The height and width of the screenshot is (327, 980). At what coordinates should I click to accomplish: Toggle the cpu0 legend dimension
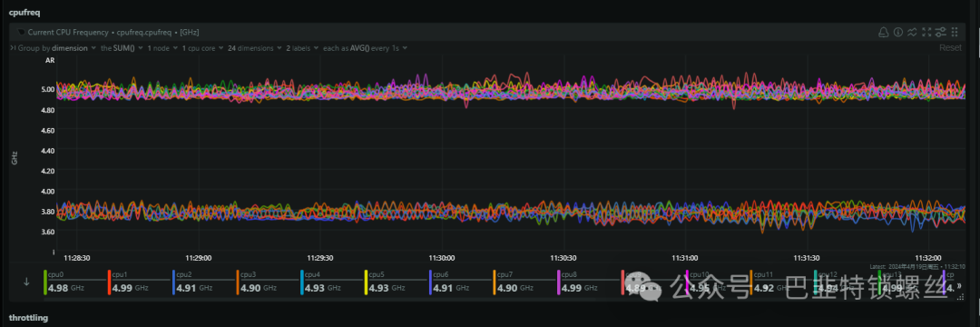[x=75, y=282]
